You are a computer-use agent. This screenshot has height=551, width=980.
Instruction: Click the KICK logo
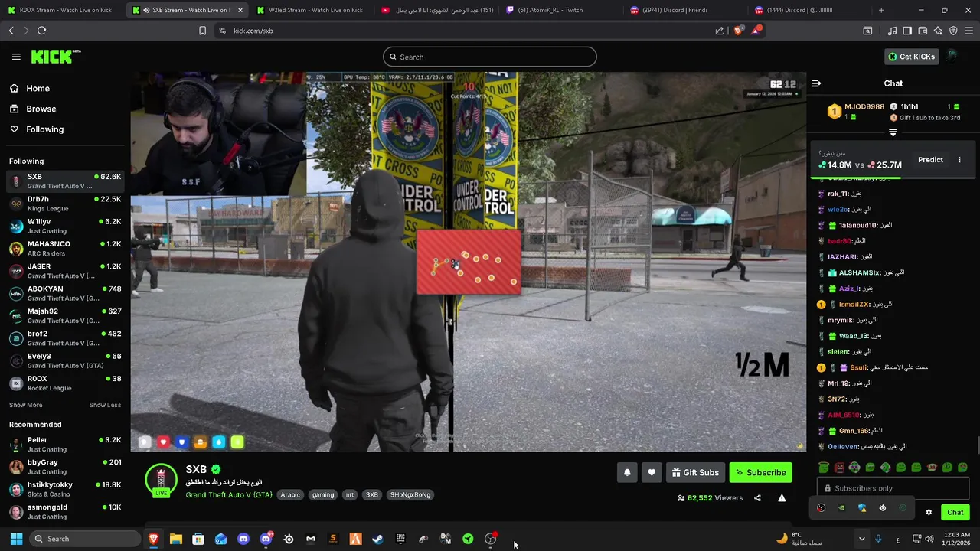click(x=55, y=57)
